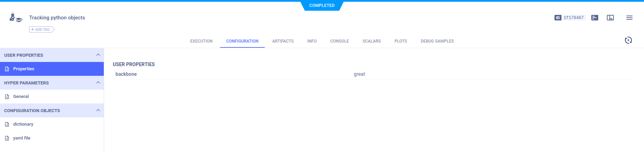644x153 pixels.
Task: Click the document icon next to dictionary
Action: tap(7, 125)
